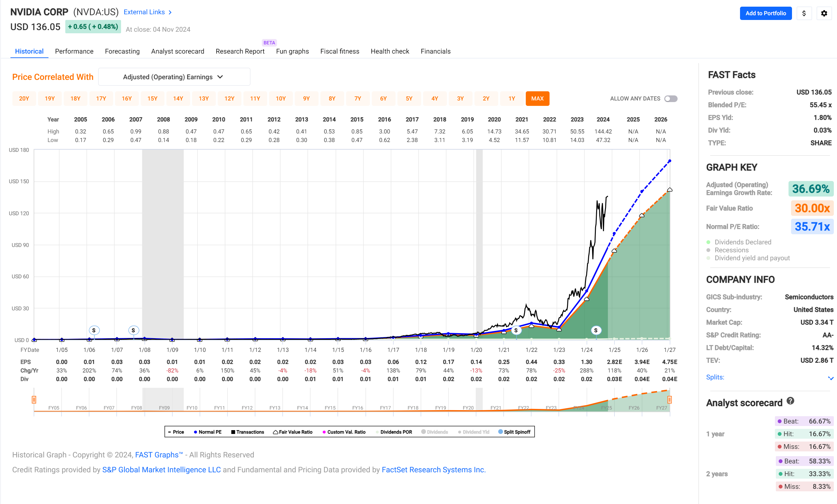
Task: Toggle Split Spinoff in legend
Action: click(514, 432)
